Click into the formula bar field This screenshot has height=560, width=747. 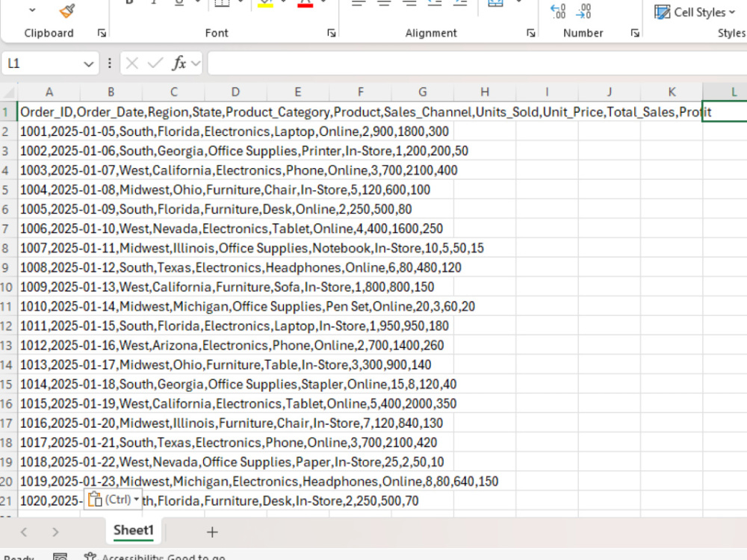(478, 63)
